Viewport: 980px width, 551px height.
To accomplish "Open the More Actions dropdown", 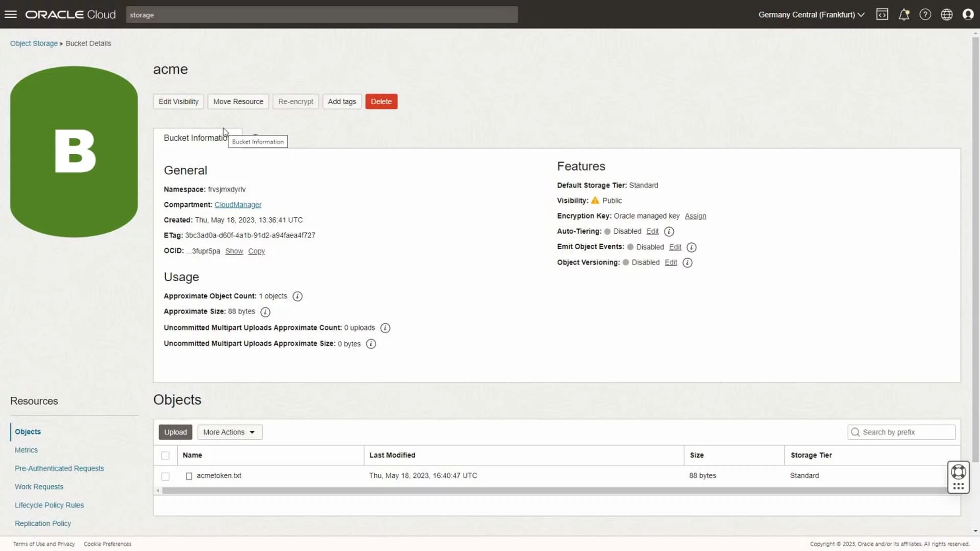I will click(229, 432).
